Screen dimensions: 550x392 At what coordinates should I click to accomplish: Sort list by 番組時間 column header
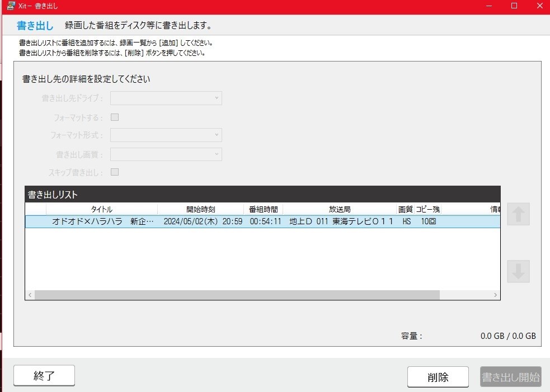[263, 209]
